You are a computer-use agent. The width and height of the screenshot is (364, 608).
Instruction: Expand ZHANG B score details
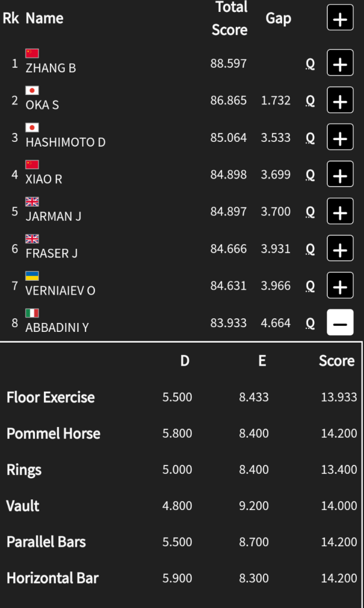click(x=340, y=64)
